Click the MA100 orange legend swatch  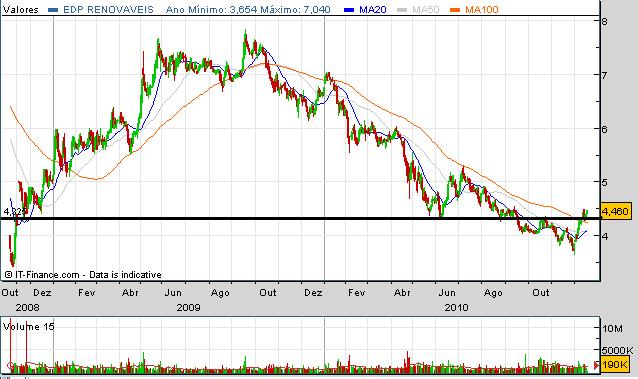point(456,10)
